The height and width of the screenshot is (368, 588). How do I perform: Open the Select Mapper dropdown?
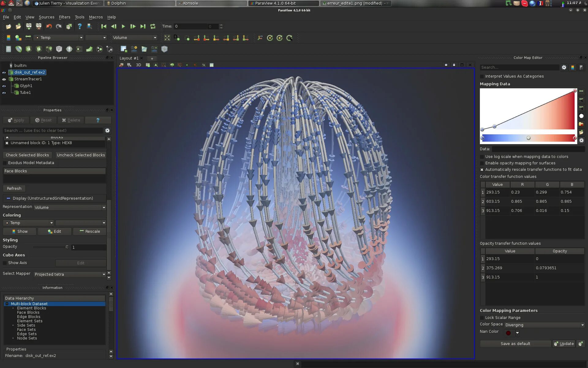coord(70,274)
